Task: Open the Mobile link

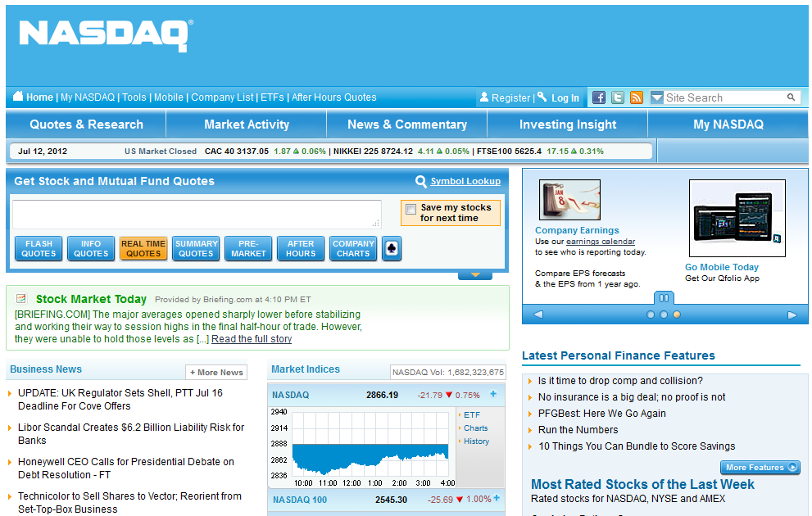Action: click(168, 97)
